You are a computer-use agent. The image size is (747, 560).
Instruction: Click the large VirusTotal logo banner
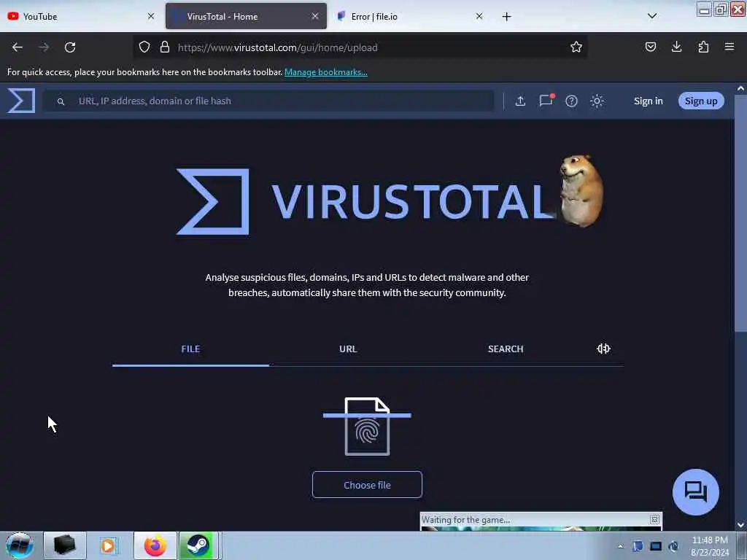366,201
